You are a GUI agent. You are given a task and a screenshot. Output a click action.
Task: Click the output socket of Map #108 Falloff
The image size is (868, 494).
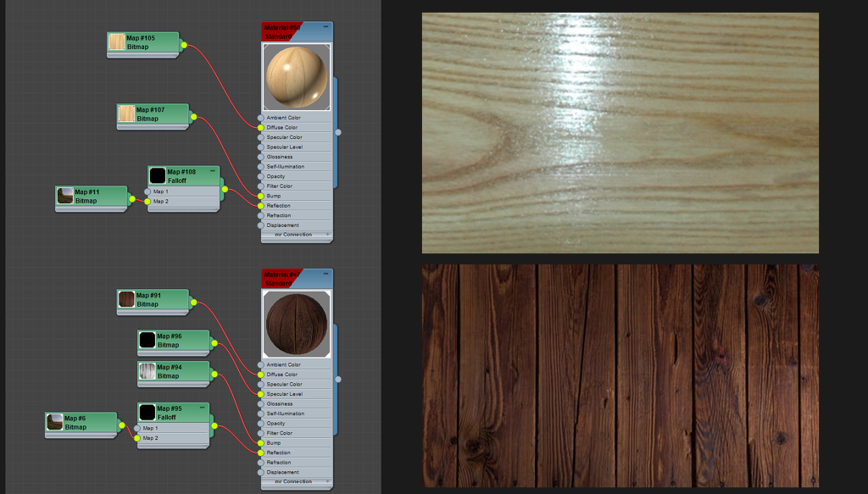(x=225, y=189)
